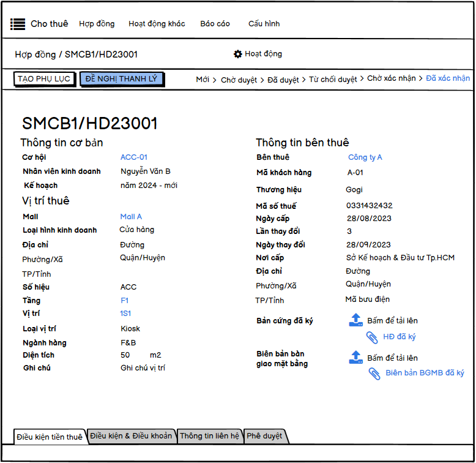Screen dimensions: 476x463
Task: Open the F1 floor link
Action: (x=124, y=301)
